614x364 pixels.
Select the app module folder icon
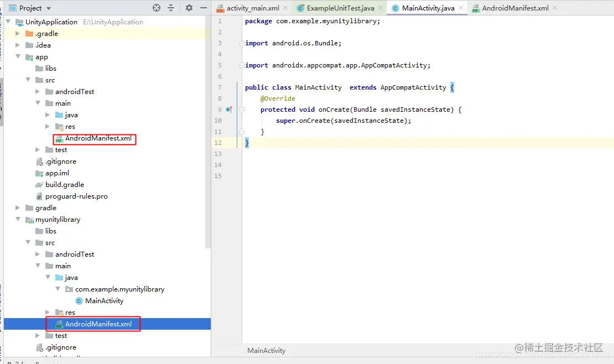coord(29,57)
